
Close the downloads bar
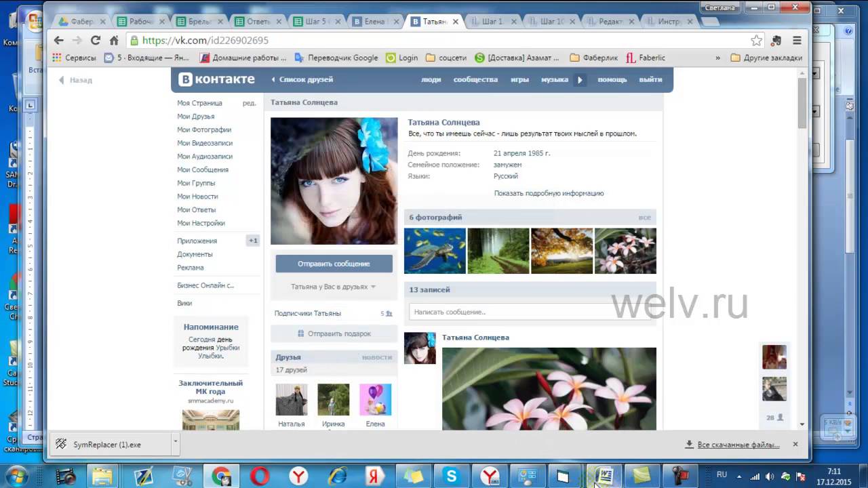(795, 444)
